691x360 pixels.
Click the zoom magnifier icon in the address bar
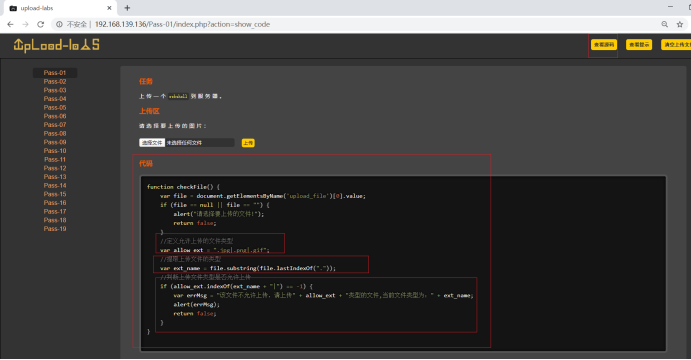click(x=665, y=24)
